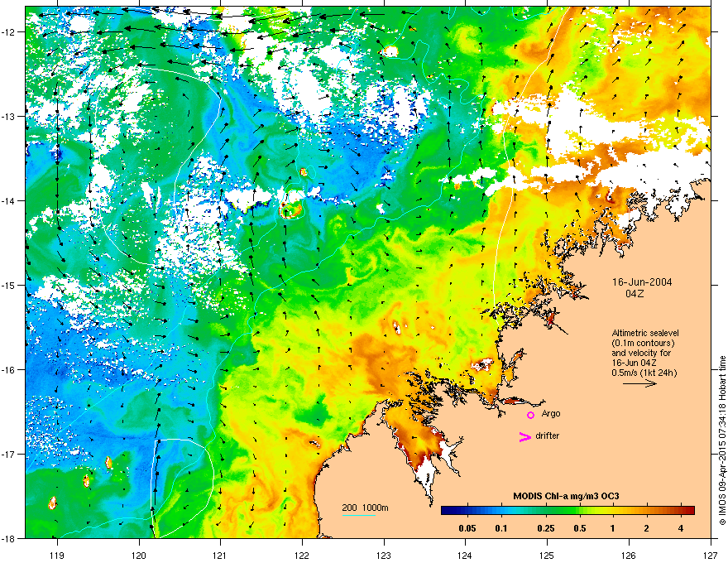Screen dimensions: 728x563
Task: Click the velocity scale reference arrow
Action: [639, 383]
